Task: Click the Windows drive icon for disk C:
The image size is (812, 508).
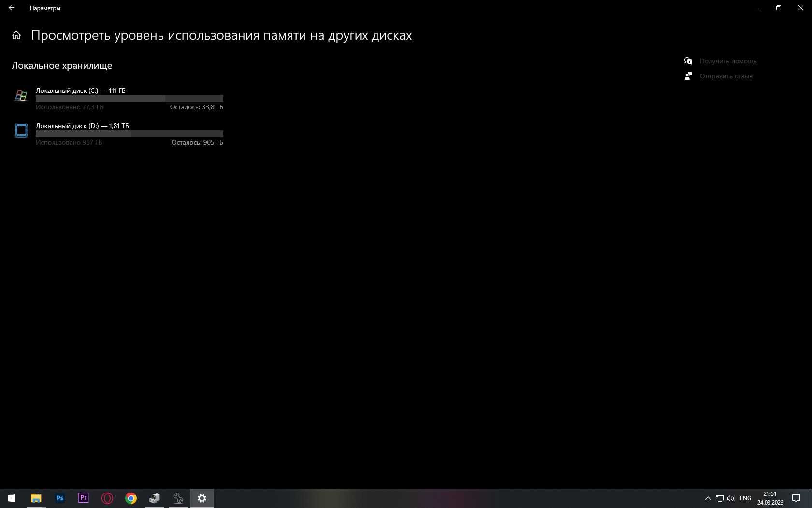Action: point(21,96)
